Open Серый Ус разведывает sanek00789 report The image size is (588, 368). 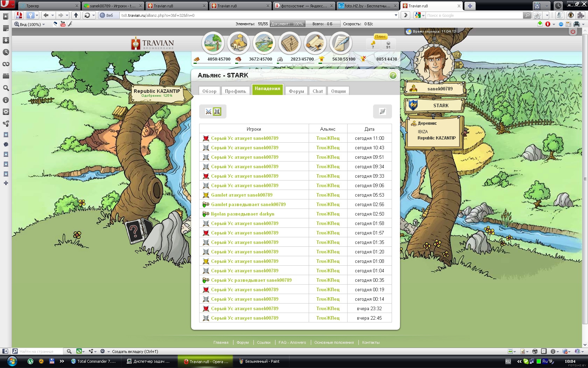point(251,280)
